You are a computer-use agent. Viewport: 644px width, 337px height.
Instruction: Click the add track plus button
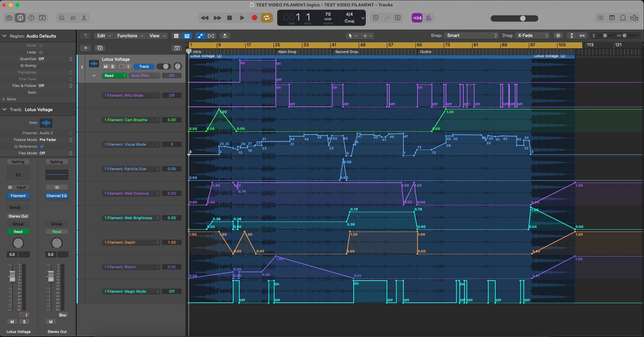point(86,48)
